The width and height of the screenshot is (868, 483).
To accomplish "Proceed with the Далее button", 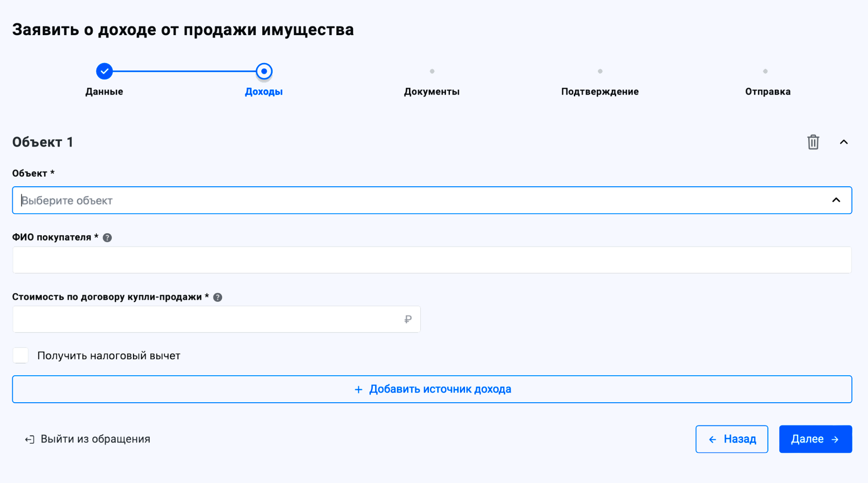I will (x=815, y=439).
